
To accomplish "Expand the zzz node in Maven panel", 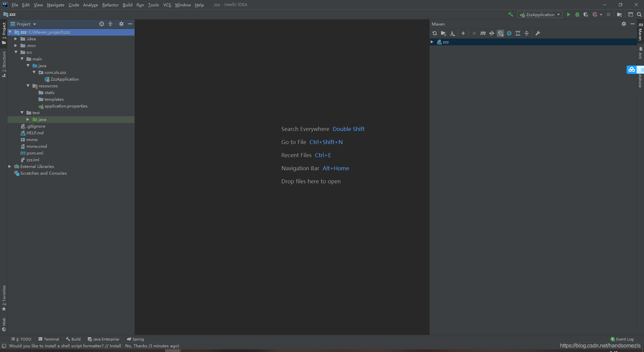I will 432,42.
